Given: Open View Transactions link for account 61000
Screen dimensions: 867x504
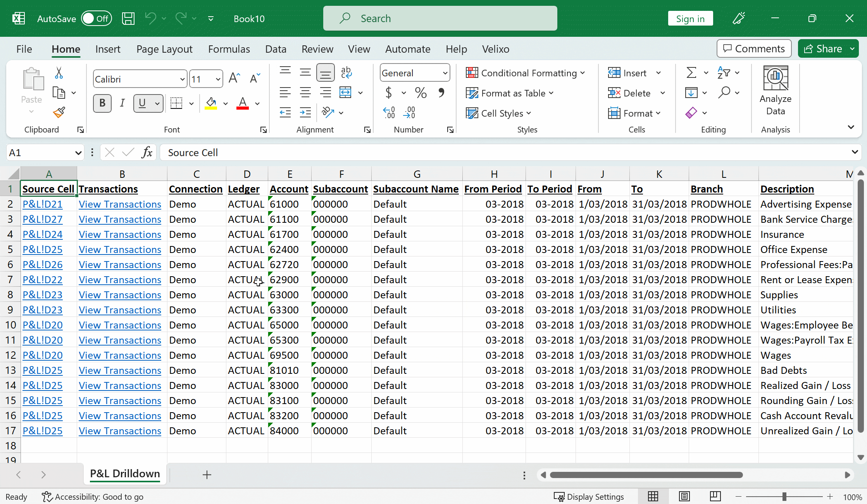Looking at the screenshot, I should [120, 204].
